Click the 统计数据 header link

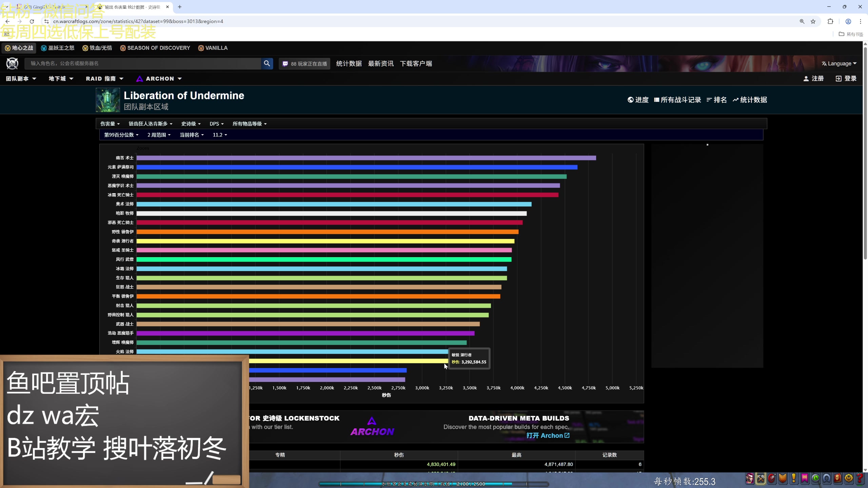(349, 64)
